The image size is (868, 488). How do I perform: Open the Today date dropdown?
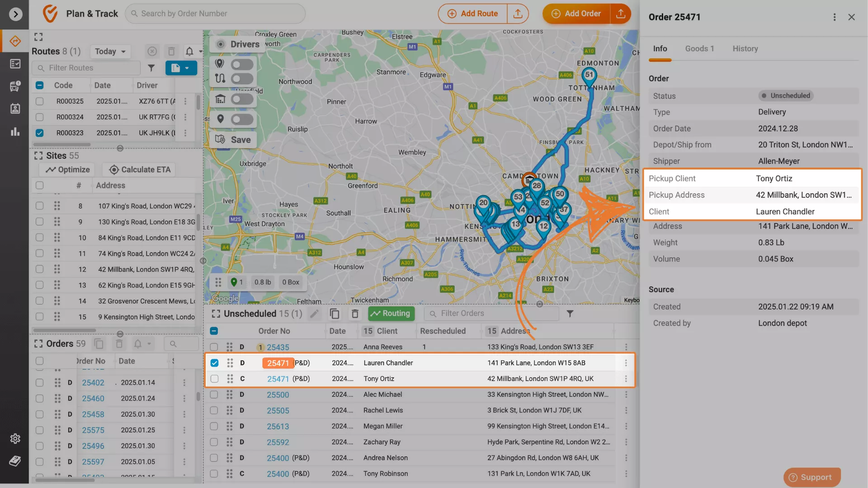(110, 52)
